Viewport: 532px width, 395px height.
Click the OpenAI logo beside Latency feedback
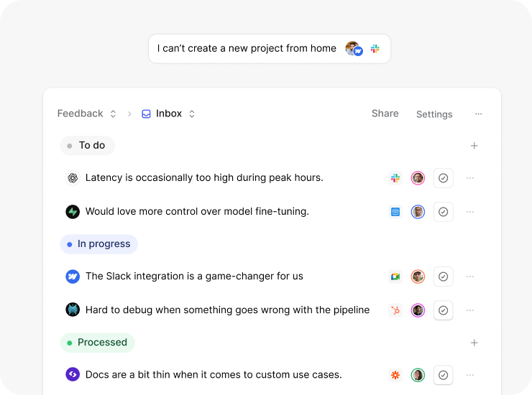[72, 178]
